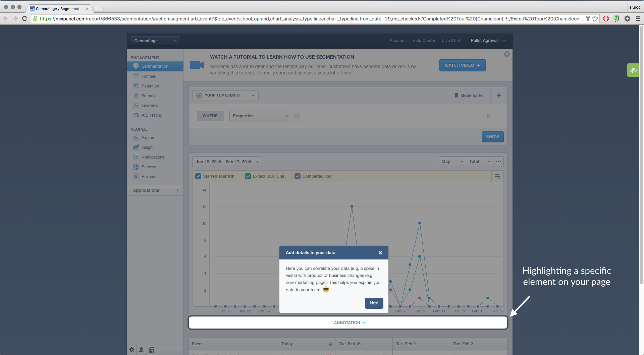Toggle the Exited Tour event checkbox

tap(248, 176)
